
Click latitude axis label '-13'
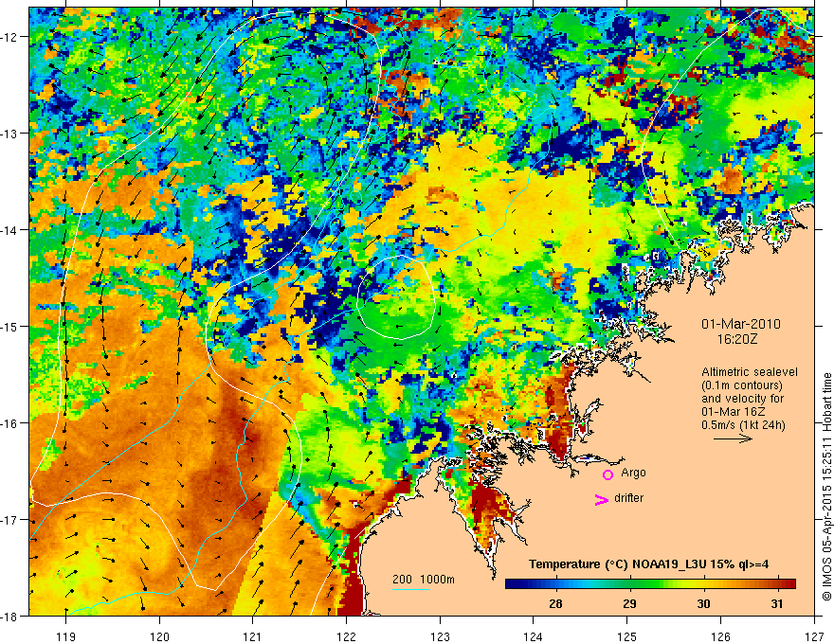(10, 134)
